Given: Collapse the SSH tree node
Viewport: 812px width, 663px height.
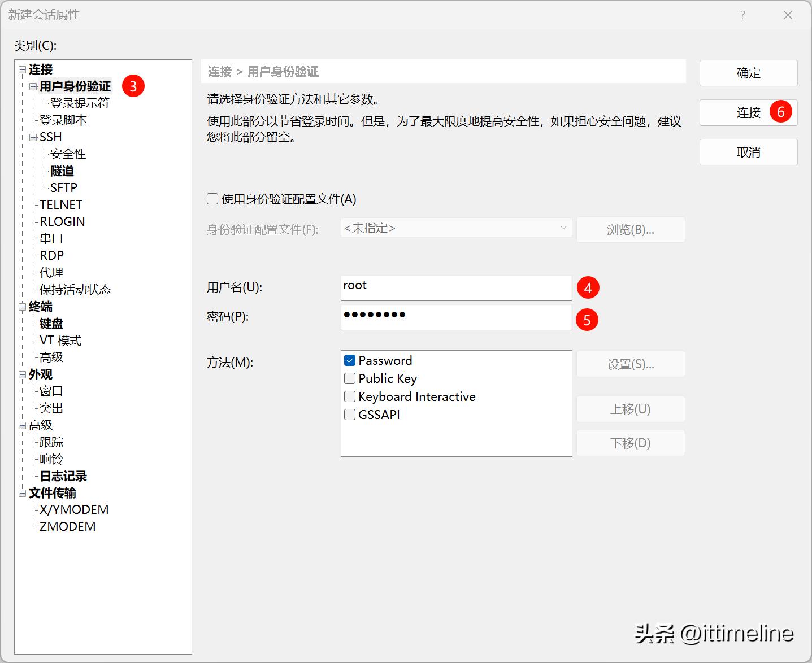Looking at the screenshot, I should tap(33, 137).
